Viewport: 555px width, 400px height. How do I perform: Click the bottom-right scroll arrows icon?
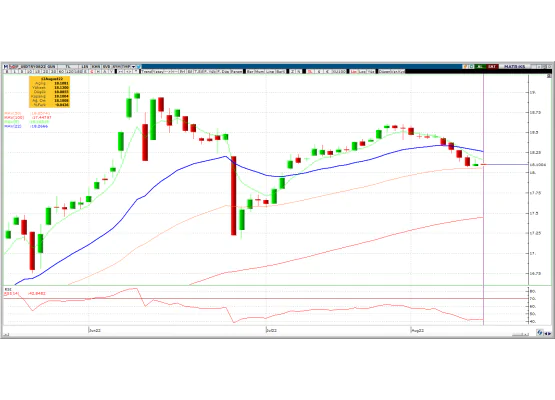coord(548,333)
